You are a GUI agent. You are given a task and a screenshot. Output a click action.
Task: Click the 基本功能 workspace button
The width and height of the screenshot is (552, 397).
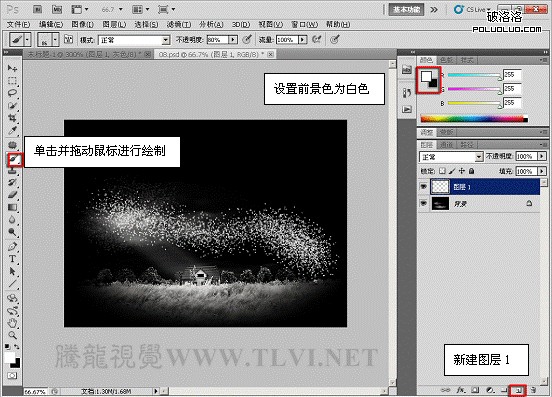click(406, 10)
